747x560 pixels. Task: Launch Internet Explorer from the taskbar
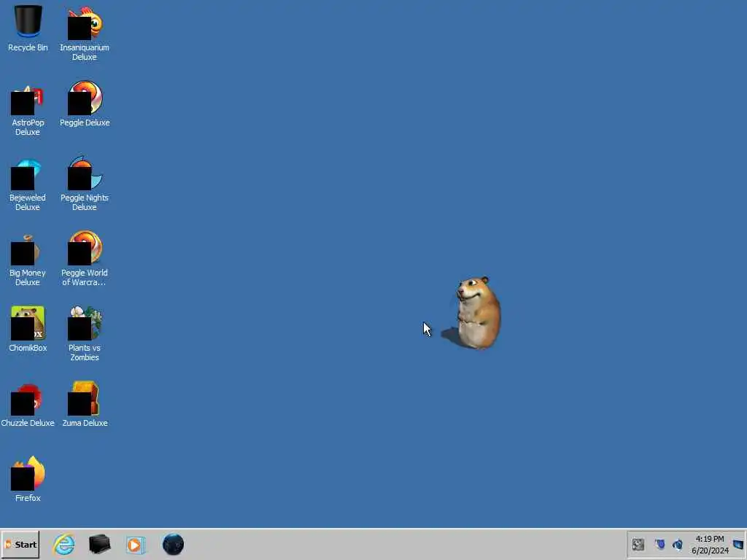[x=64, y=544]
